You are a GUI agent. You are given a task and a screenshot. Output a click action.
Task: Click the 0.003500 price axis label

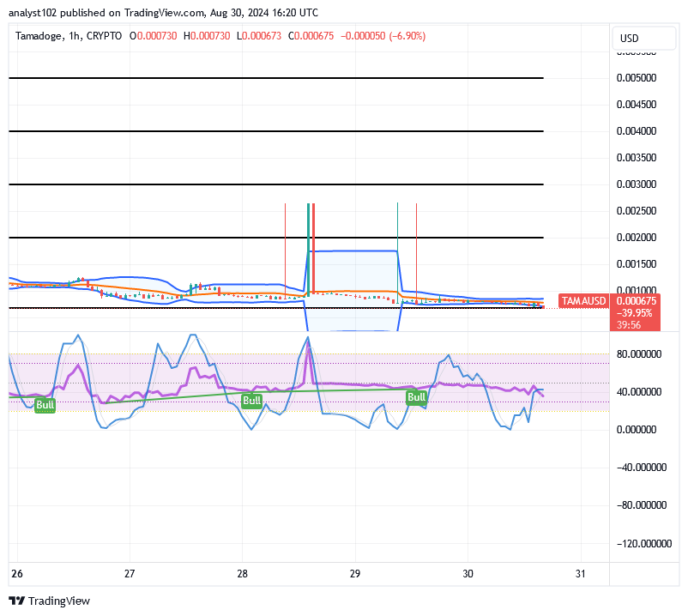click(637, 158)
